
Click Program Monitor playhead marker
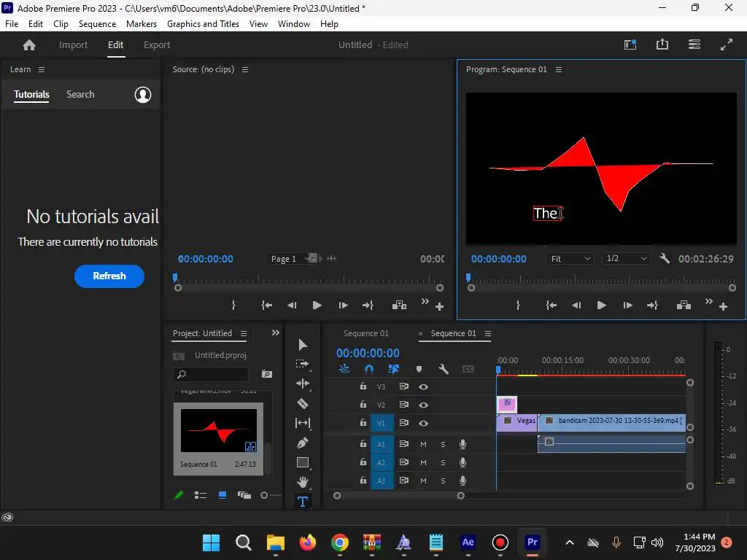(x=468, y=276)
